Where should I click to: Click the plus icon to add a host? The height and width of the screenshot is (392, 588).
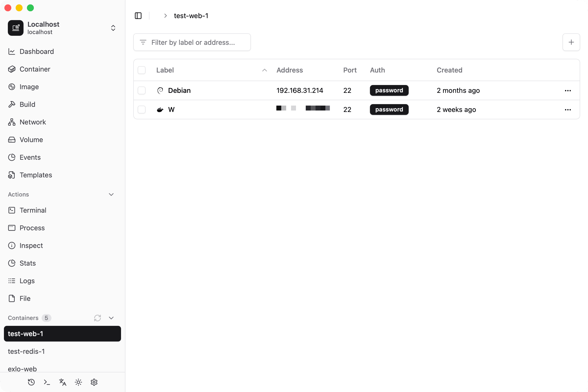[x=571, y=42]
